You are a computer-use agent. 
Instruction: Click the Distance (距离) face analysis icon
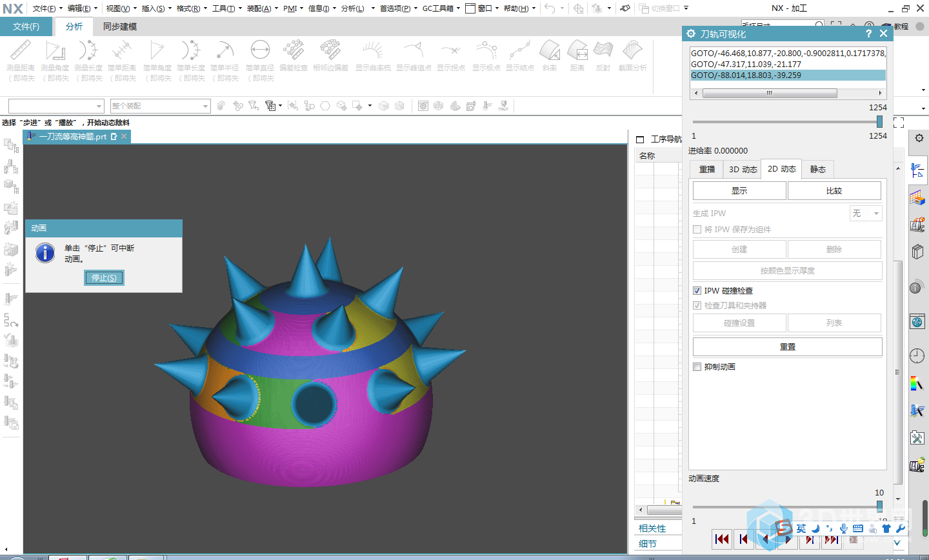point(577,50)
